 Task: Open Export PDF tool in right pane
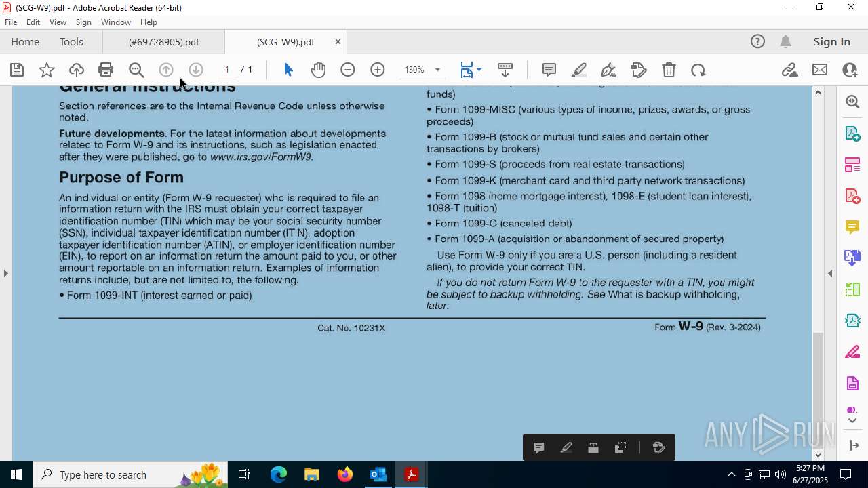click(x=852, y=133)
